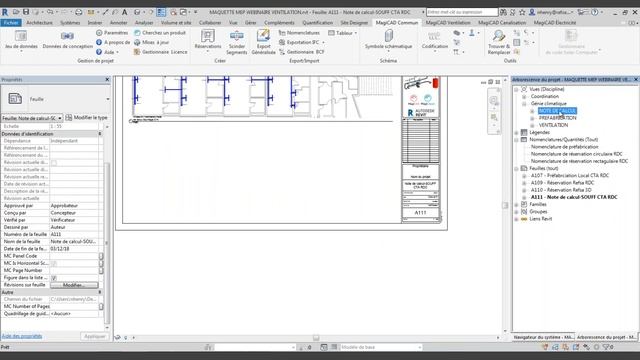The height and width of the screenshot is (360, 640).
Task: Click Appliquer button
Action: click(95, 336)
